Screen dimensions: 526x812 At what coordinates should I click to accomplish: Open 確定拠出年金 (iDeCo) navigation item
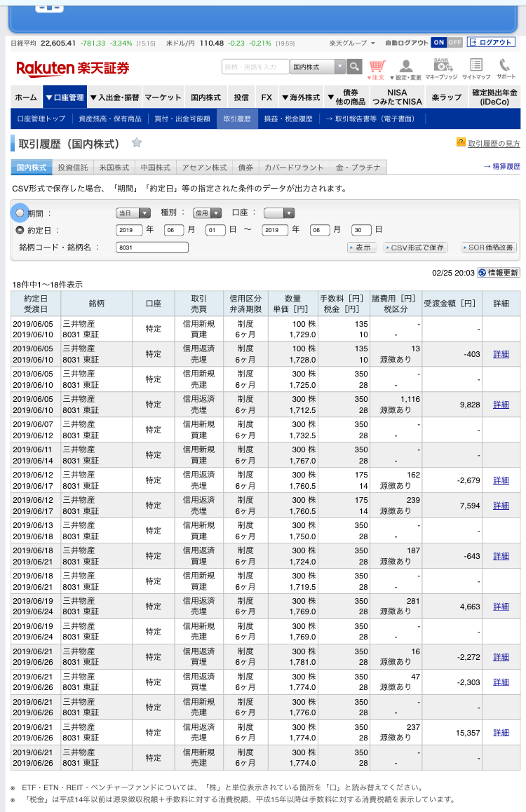494,97
